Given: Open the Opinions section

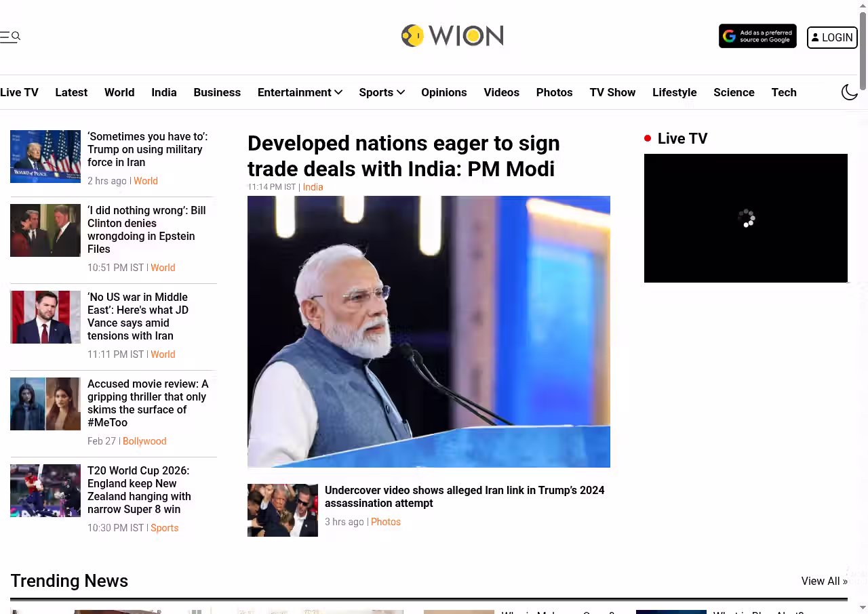Looking at the screenshot, I should [443, 92].
